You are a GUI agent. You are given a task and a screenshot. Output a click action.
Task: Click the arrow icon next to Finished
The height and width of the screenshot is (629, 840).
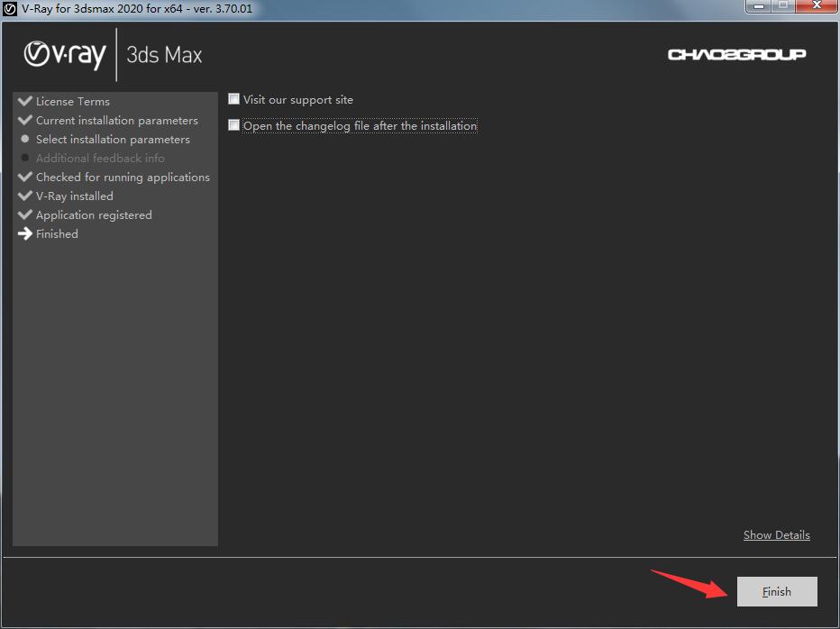click(25, 233)
